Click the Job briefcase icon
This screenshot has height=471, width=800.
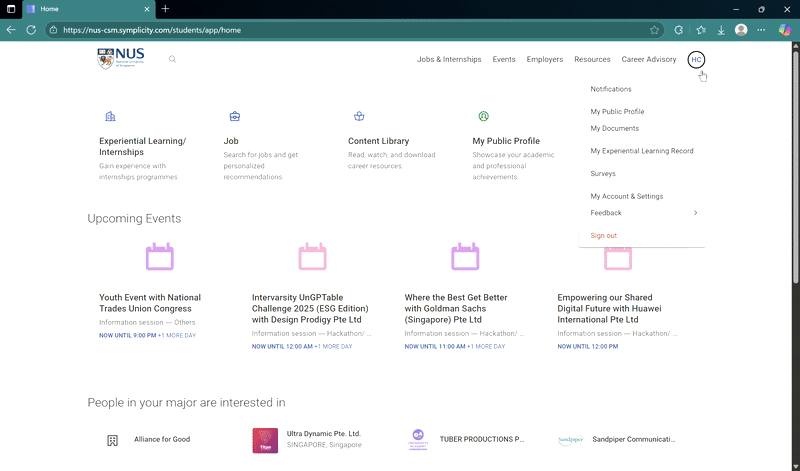[234, 117]
